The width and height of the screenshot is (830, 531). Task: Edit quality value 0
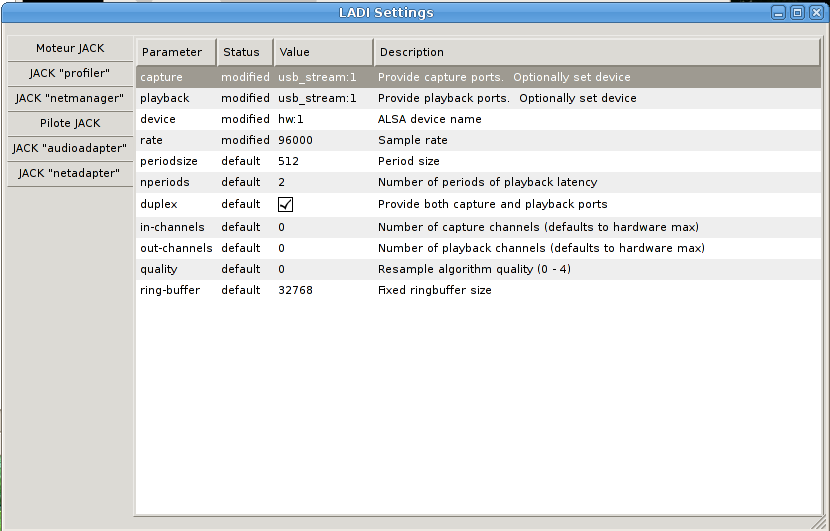click(x=282, y=269)
